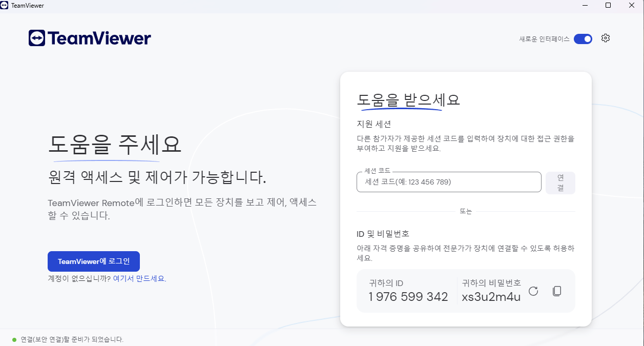
Task: Click inside the 세션 코드 input field
Action: coord(448,182)
